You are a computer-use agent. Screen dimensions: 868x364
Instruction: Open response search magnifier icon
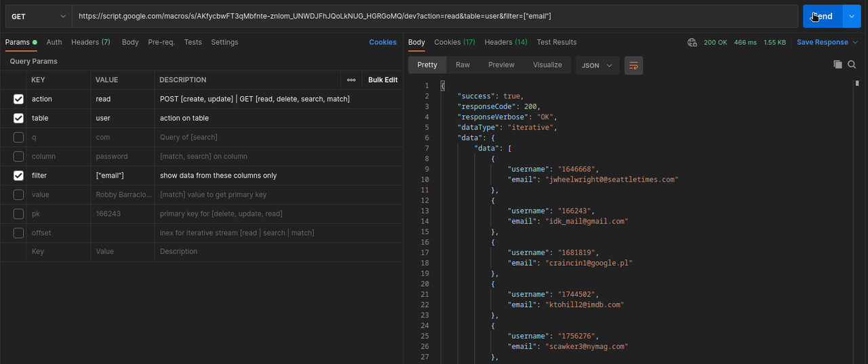point(852,64)
